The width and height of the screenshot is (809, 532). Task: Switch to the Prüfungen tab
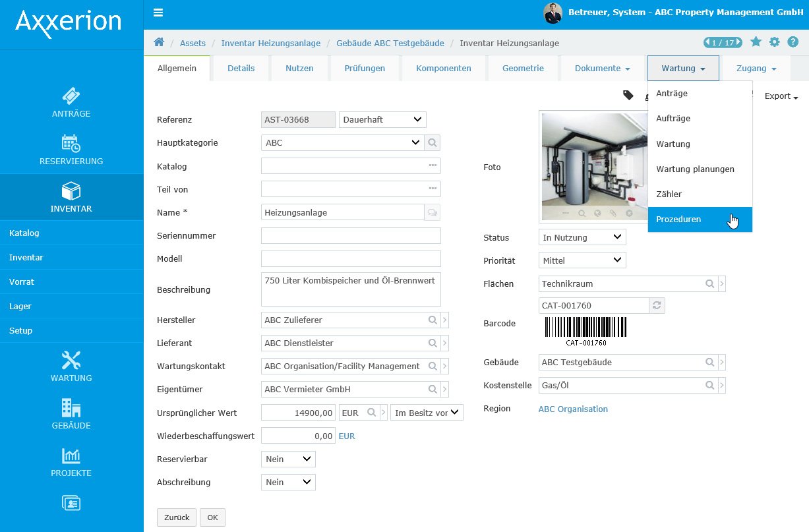click(x=365, y=68)
